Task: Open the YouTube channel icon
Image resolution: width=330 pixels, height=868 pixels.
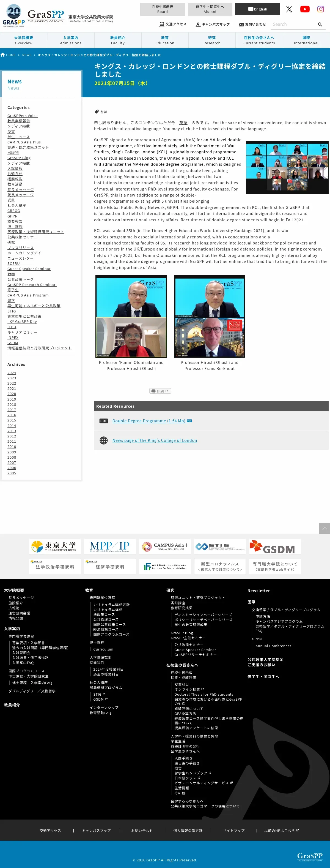Action: (305, 9)
